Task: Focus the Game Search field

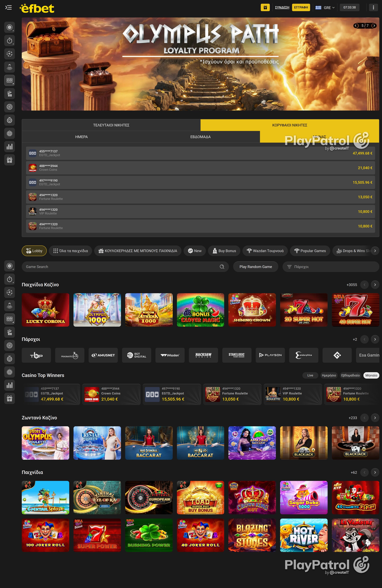Action: 125,267
